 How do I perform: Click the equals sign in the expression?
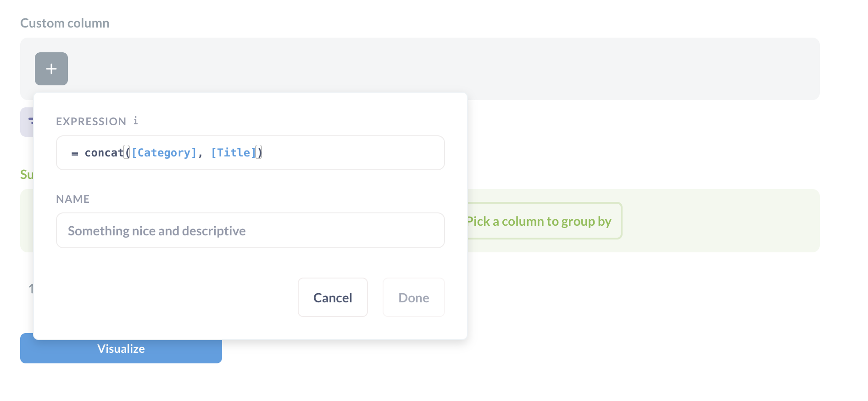pos(75,153)
